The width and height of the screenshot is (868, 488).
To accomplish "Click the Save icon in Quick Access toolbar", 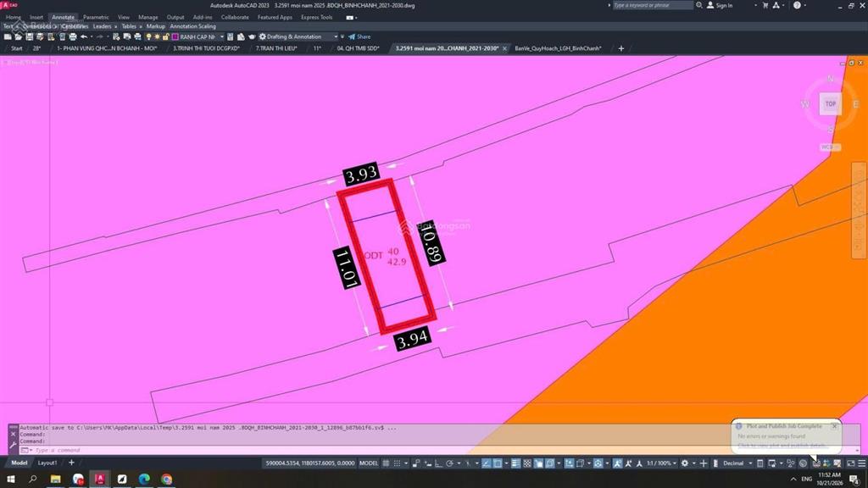I will [30, 37].
